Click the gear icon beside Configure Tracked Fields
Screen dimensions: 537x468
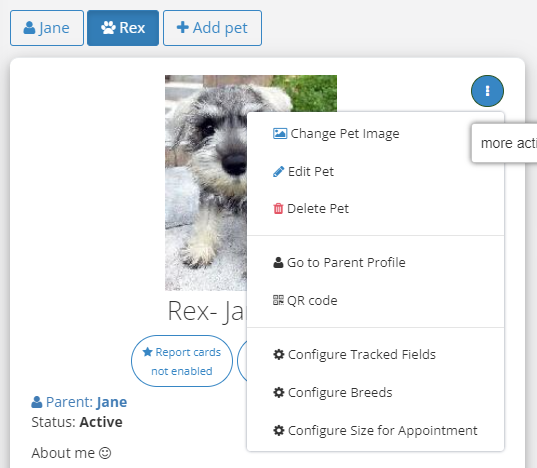[x=278, y=354]
